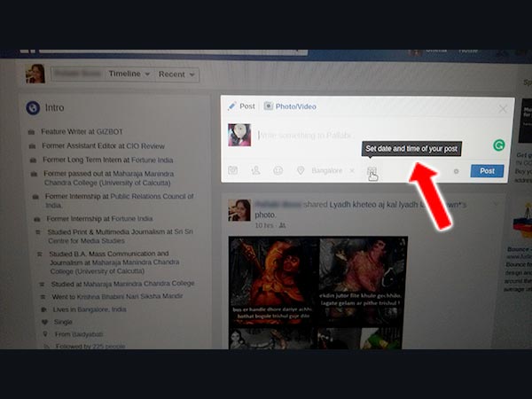The width and height of the screenshot is (532, 399).
Task: Expand the Recent dropdown
Action: click(x=177, y=74)
